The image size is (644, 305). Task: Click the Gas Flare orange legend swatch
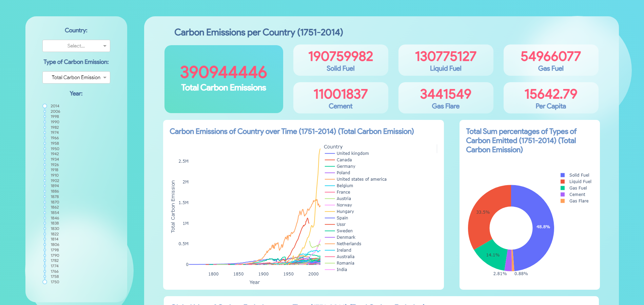click(x=563, y=201)
